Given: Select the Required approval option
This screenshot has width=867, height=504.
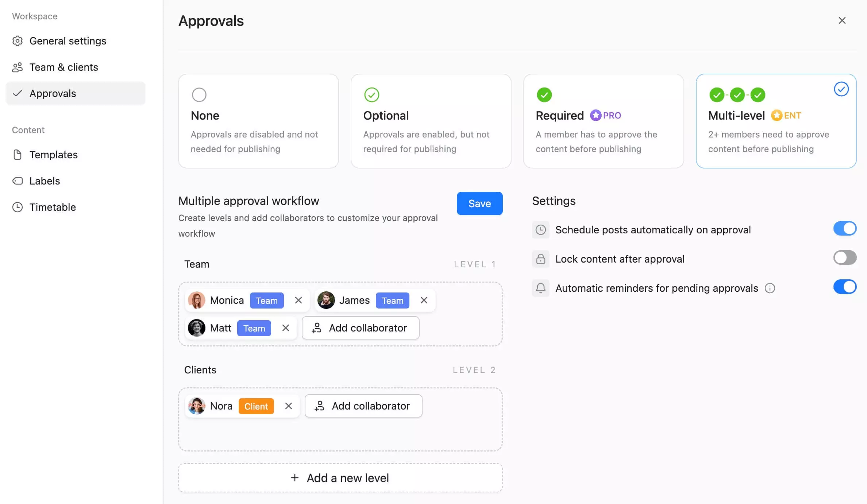Looking at the screenshot, I should 604,121.
